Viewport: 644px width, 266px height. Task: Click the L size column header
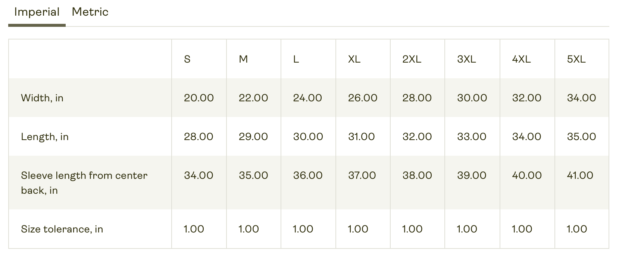coord(296,58)
